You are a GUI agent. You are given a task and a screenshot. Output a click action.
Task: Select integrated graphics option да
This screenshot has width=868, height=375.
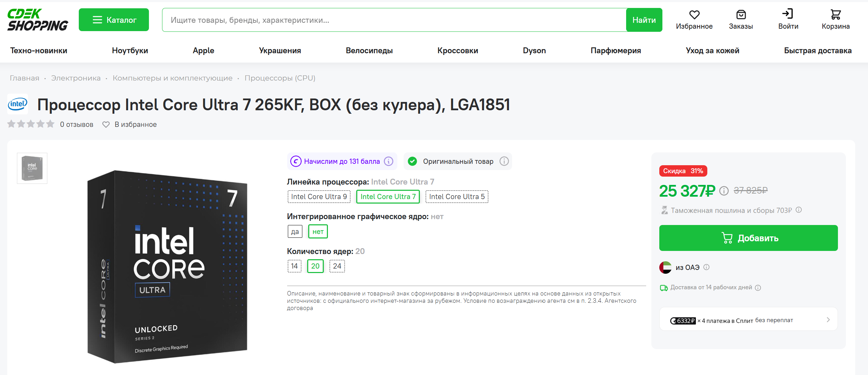295,232
